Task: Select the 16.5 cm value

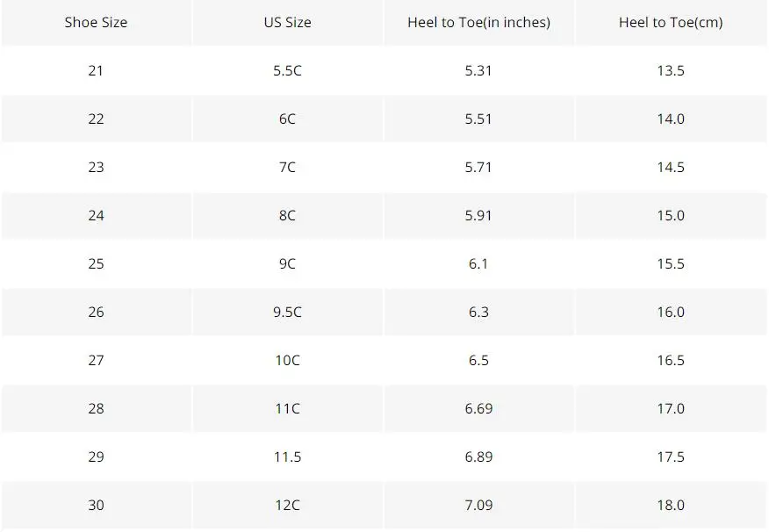Action: [671, 360]
